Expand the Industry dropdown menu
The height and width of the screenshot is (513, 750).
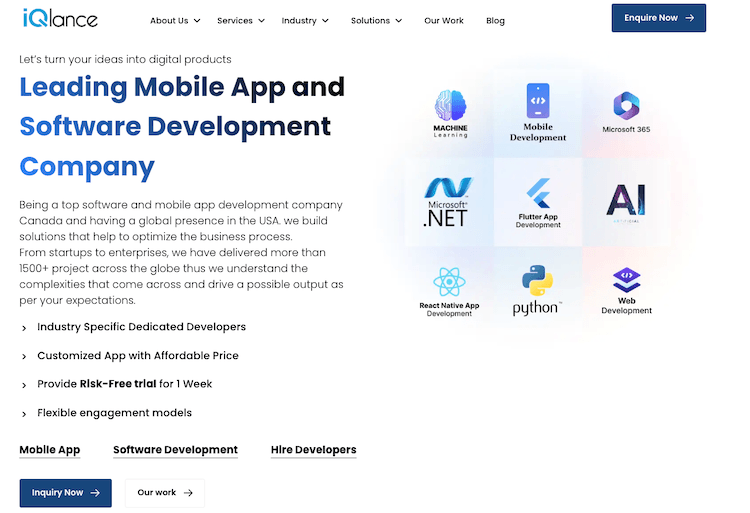point(305,20)
